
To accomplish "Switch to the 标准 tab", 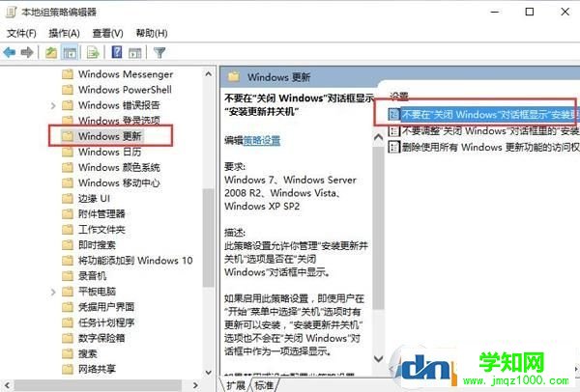I will 264,385.
